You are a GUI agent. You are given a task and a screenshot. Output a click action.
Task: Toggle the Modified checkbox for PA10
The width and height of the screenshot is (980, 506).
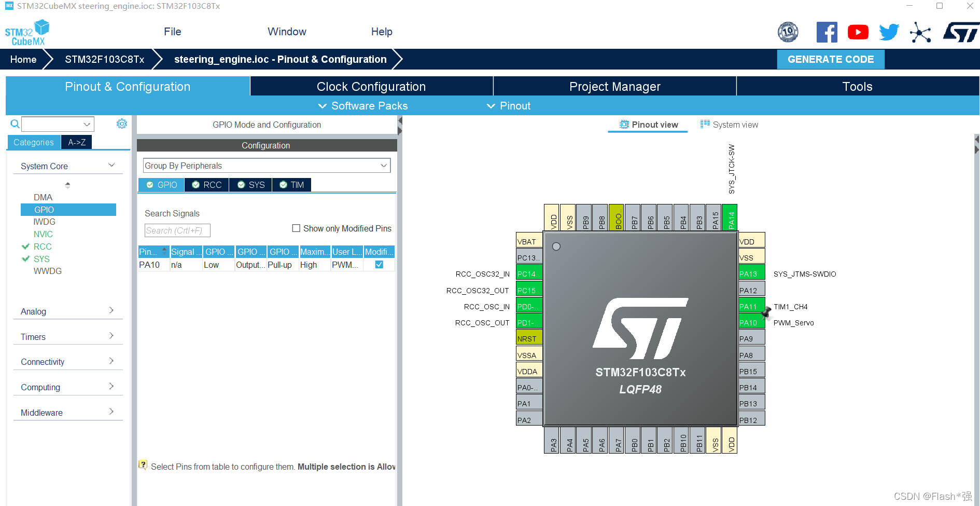pyautogui.click(x=379, y=264)
